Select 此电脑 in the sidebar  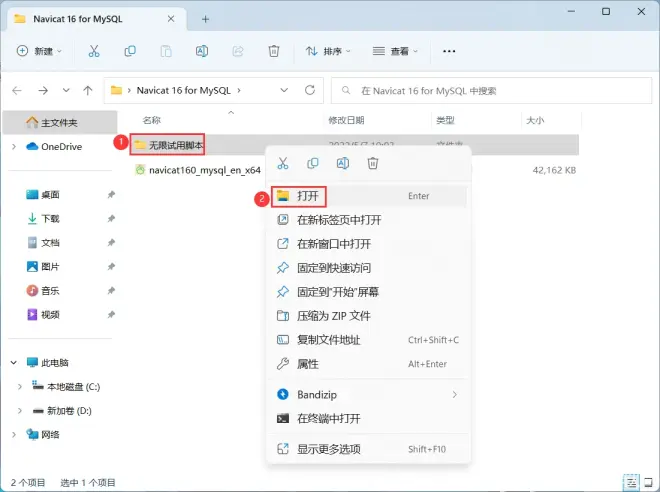pos(47,362)
